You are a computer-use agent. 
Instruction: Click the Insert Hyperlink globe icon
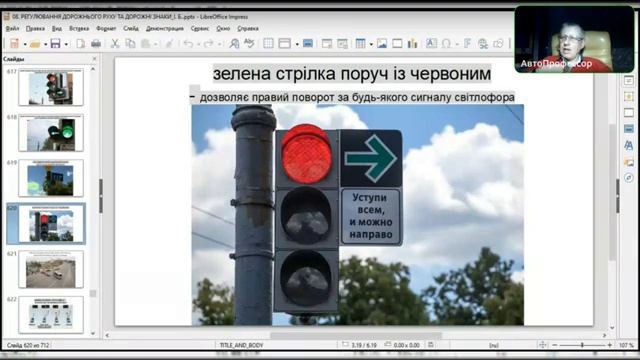[x=483, y=43]
